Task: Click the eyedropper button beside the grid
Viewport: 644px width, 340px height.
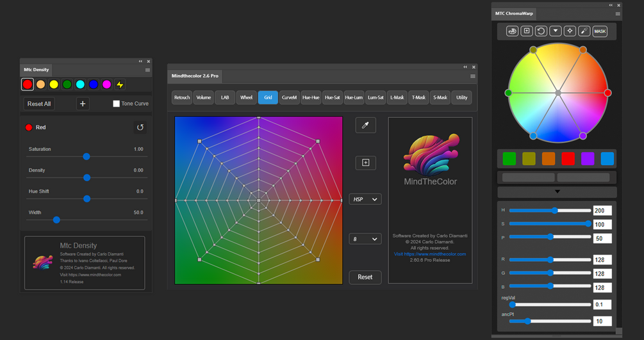Action: (x=365, y=125)
